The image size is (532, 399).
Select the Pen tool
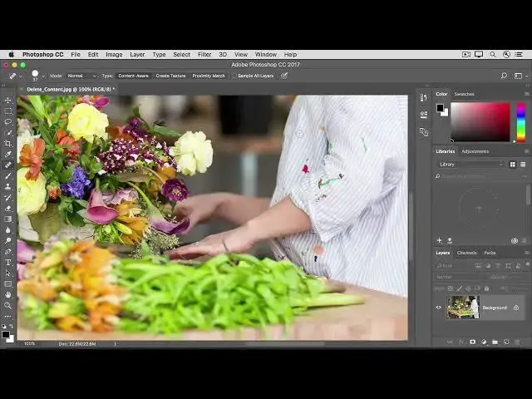(8, 251)
